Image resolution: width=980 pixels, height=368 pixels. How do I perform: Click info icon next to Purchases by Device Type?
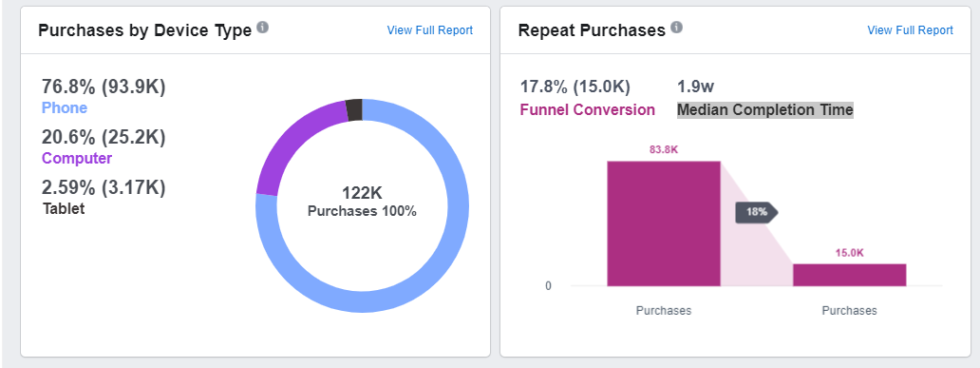pyautogui.click(x=262, y=28)
